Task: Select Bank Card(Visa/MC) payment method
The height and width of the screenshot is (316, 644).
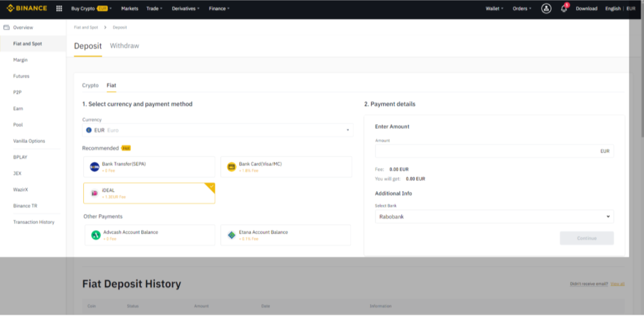Action: (x=286, y=167)
